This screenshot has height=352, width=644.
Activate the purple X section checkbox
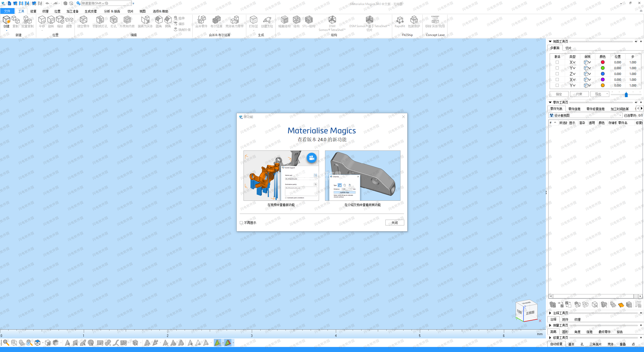click(557, 80)
